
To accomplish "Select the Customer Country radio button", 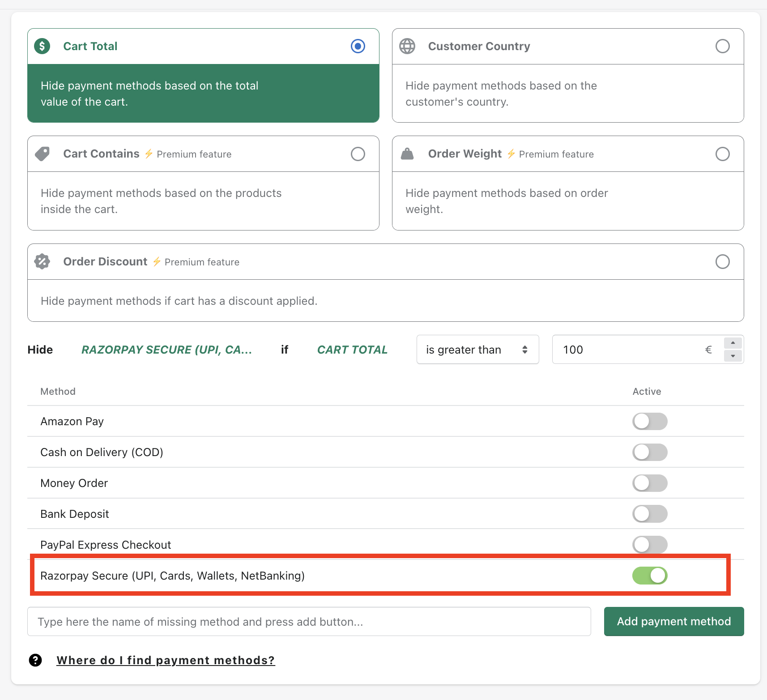I will click(723, 46).
